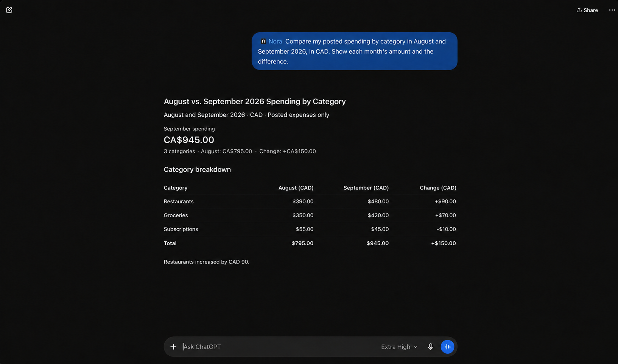Start a new chat with the compose icon

[x=9, y=10]
